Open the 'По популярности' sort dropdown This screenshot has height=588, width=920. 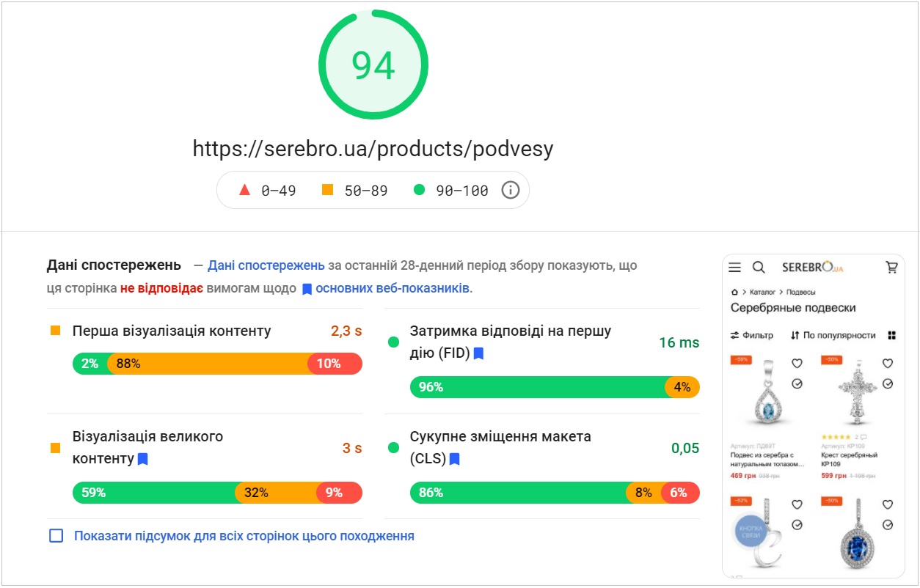(x=833, y=335)
